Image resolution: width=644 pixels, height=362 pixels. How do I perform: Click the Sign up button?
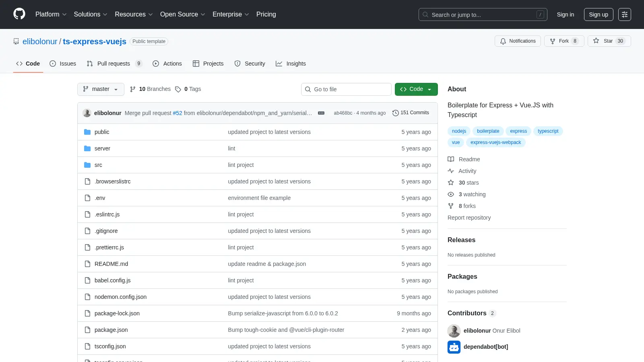599,14
